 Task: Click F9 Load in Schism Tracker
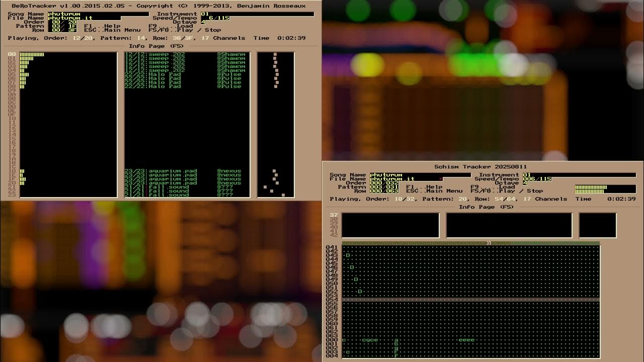(x=493, y=187)
